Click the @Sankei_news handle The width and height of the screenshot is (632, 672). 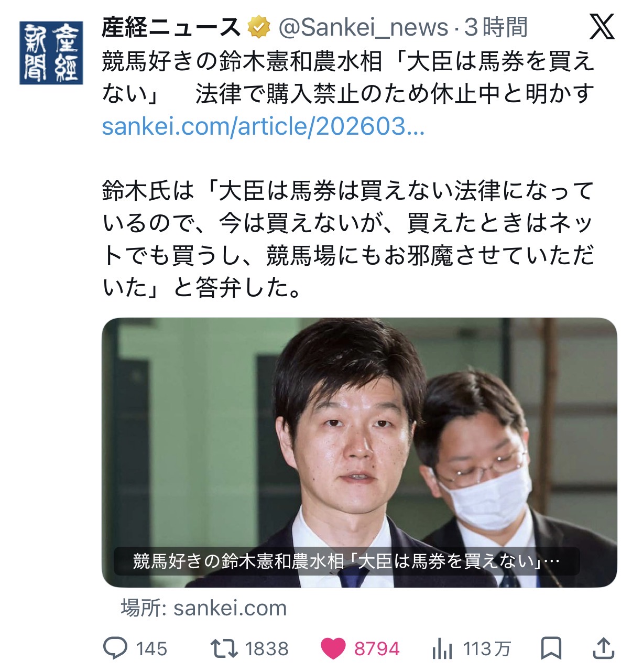(x=363, y=27)
